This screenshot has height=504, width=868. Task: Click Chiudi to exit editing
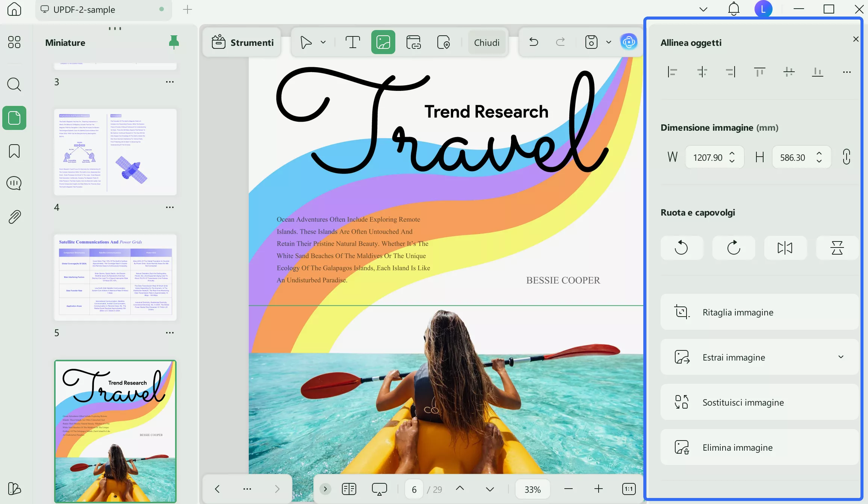click(487, 42)
